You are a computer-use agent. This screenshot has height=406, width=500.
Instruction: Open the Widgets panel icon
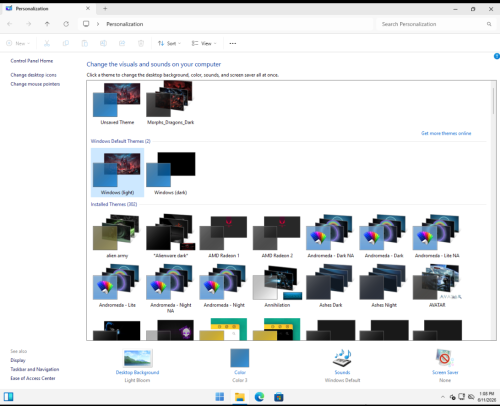pyautogui.click(x=9, y=397)
